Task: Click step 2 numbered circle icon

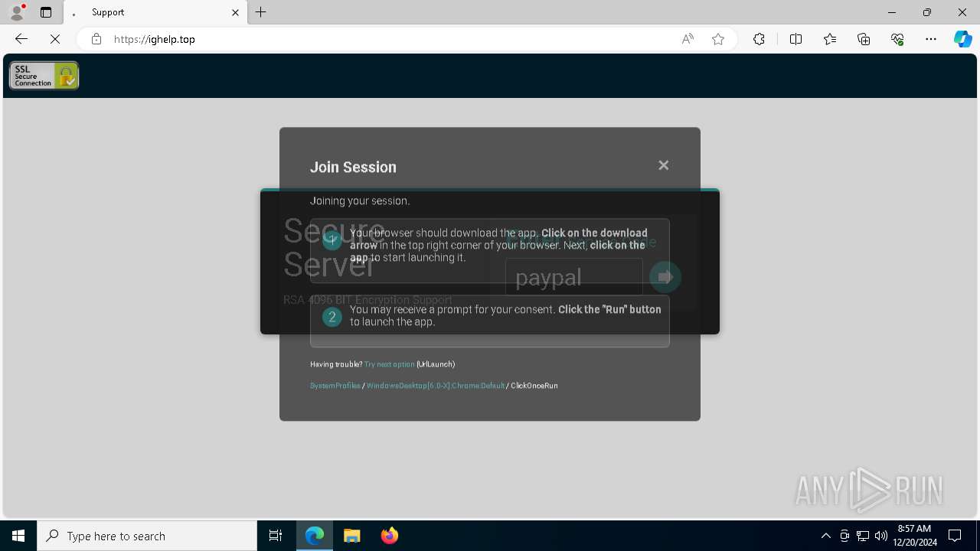Action: [x=332, y=316]
